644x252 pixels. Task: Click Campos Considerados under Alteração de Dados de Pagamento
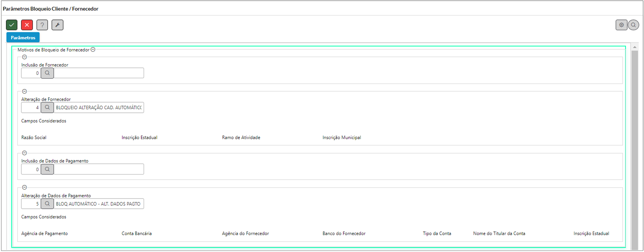44,217
